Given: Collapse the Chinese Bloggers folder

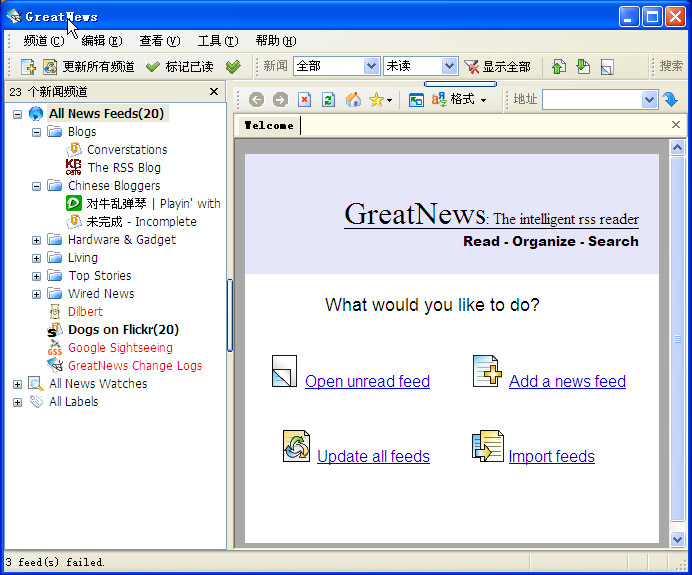Looking at the screenshot, I should coord(36,186).
